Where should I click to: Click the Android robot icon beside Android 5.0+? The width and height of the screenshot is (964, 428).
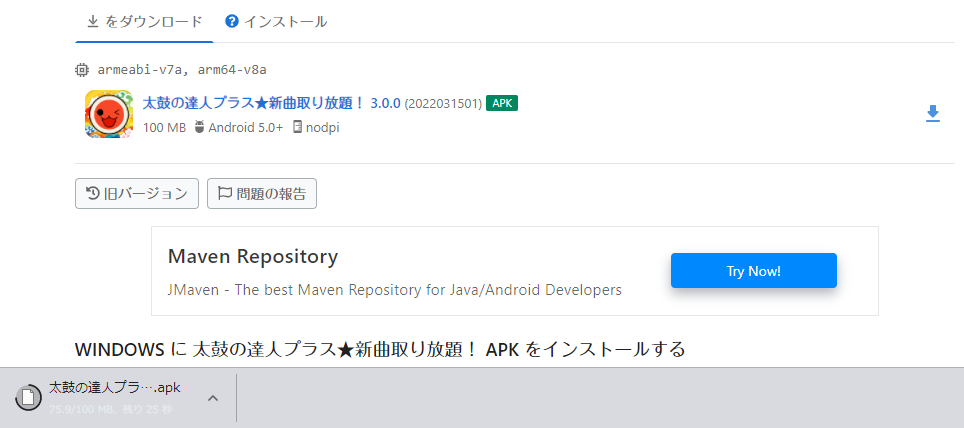tap(199, 127)
